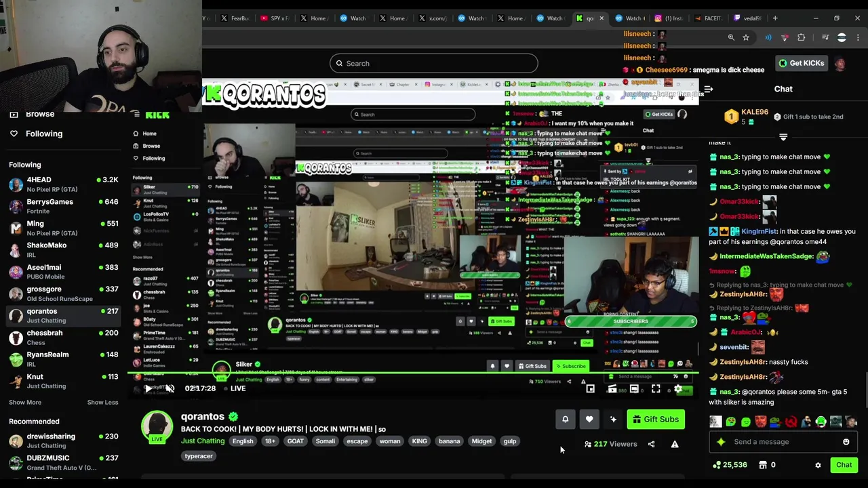Click the verified badge next to qorantos
The image size is (868, 488).
[233, 417]
